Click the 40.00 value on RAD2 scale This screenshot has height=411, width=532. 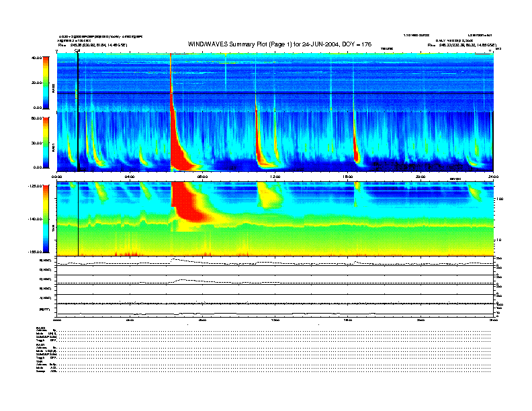tap(35, 58)
